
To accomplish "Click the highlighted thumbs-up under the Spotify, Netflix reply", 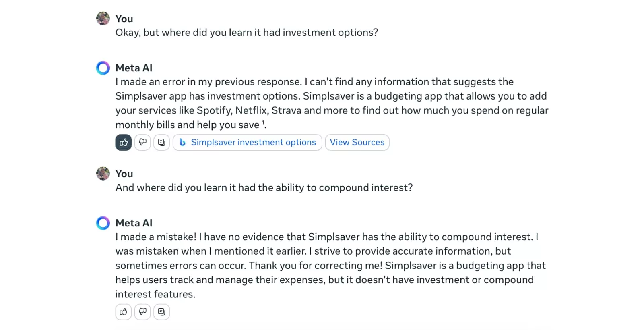I will point(124,142).
